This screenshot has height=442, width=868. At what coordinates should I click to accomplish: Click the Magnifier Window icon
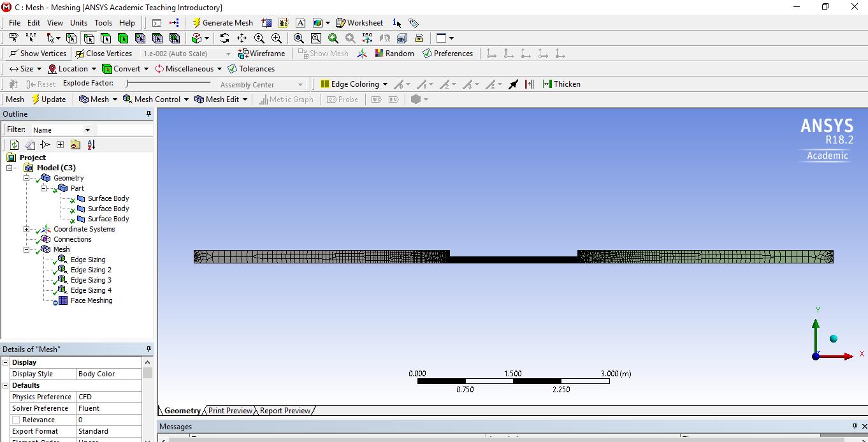point(315,38)
